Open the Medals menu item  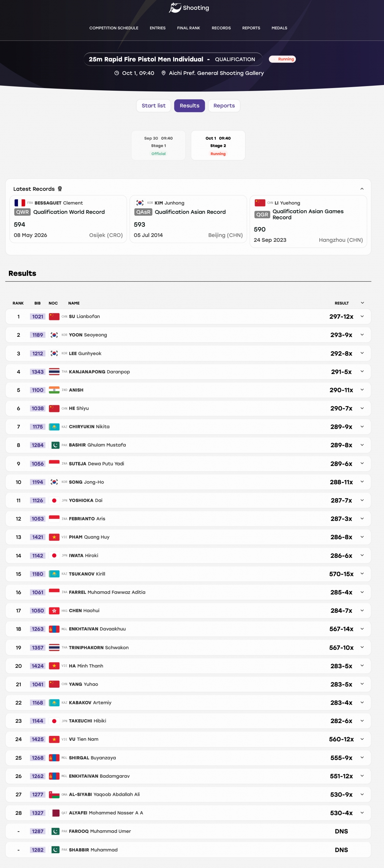click(279, 28)
